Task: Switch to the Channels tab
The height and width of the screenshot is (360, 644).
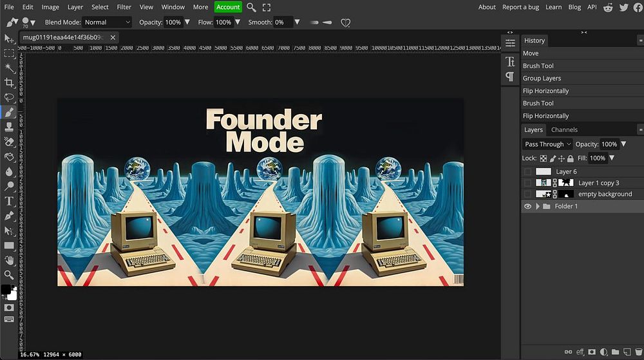Action: 564,129
